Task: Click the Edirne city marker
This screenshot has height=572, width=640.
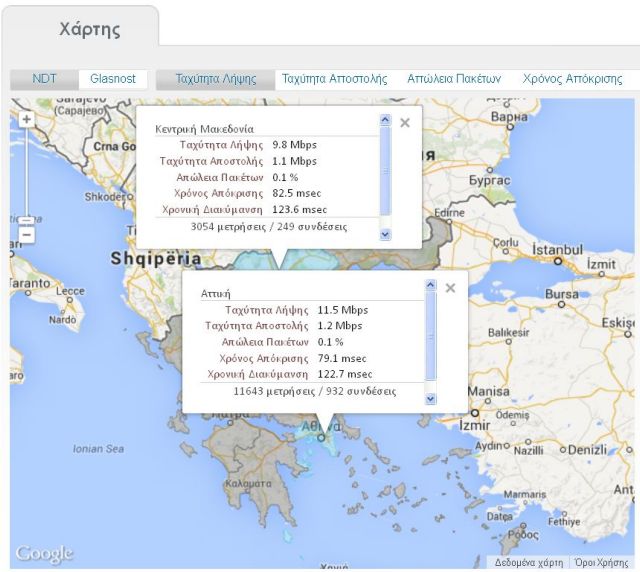Action: click(449, 222)
